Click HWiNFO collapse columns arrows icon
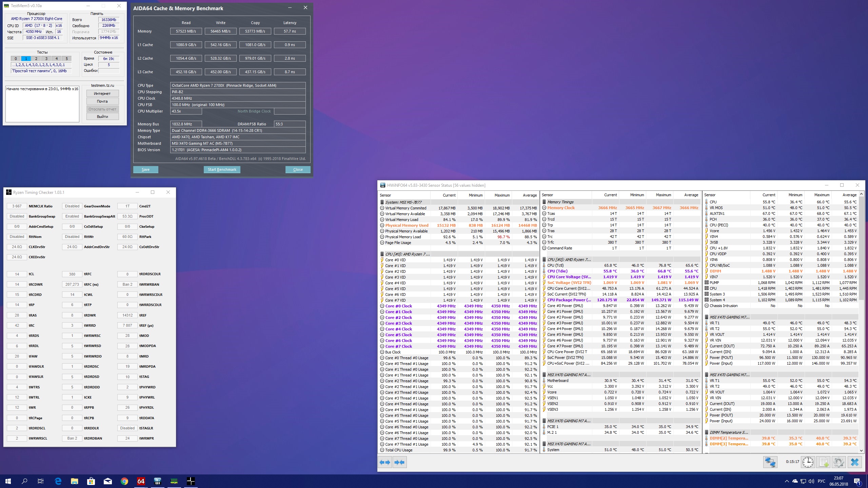The image size is (868, 488). tap(399, 462)
